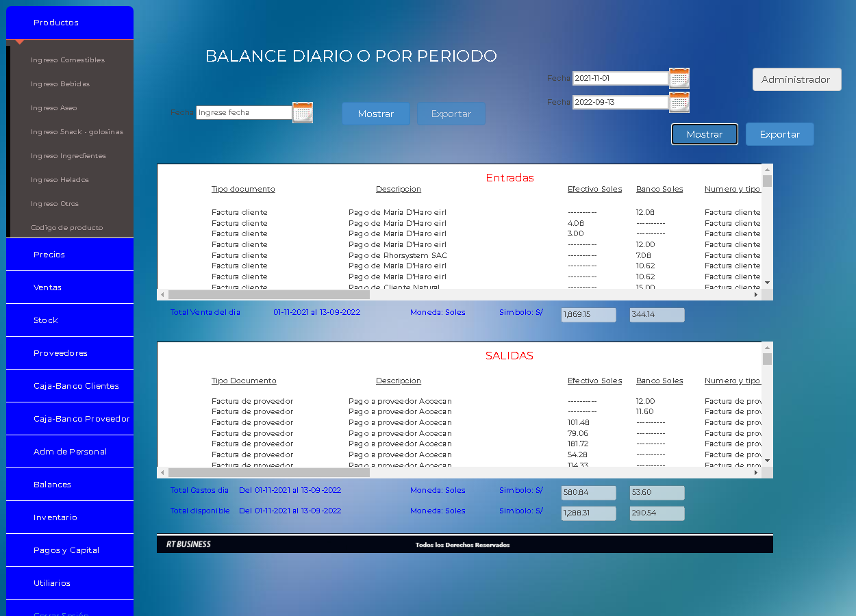856x616 pixels.
Task: Export period balance with right Exportar button
Action: [x=779, y=134]
